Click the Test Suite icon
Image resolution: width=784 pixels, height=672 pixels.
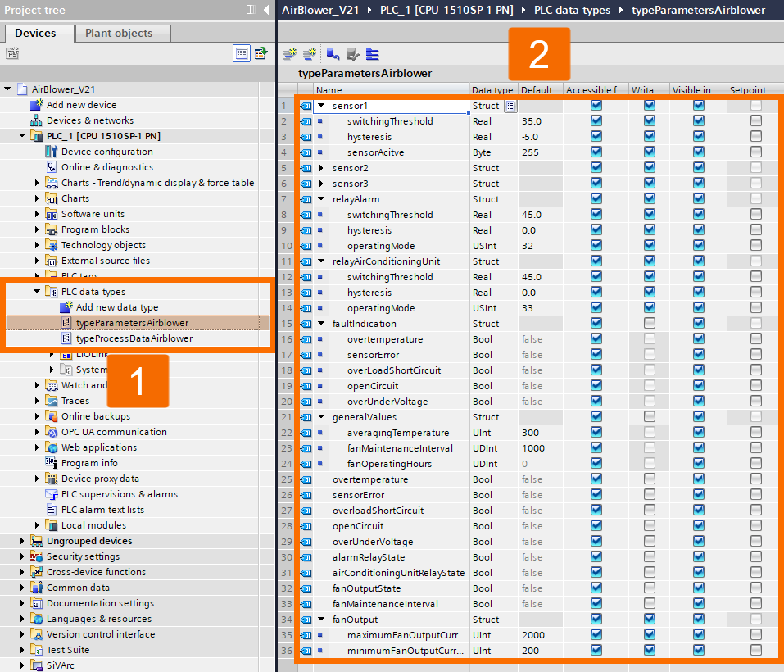tap(37, 650)
